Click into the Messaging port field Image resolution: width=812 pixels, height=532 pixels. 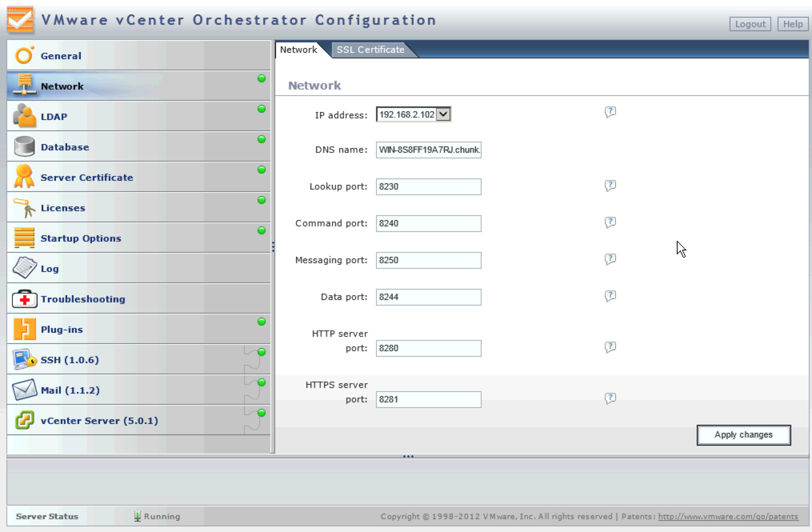pos(428,260)
